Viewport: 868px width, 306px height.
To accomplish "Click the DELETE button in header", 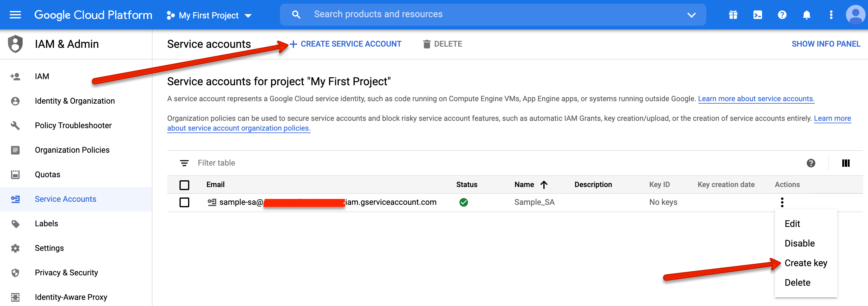I will [x=443, y=44].
